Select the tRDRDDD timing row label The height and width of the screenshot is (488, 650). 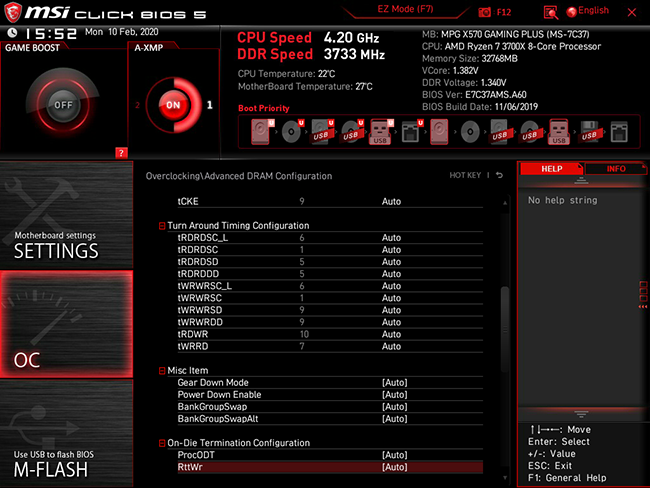[198, 274]
